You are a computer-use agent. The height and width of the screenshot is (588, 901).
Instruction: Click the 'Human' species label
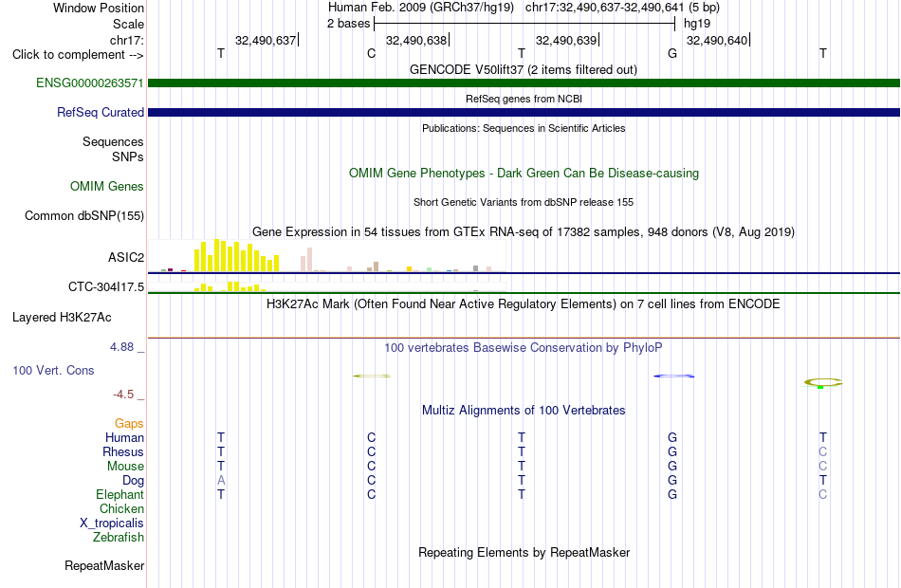124,437
